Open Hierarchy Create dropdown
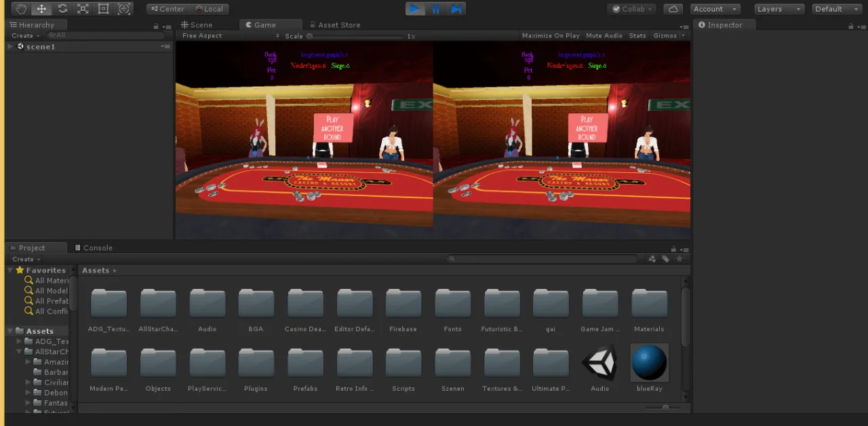868x426 pixels. pos(26,35)
